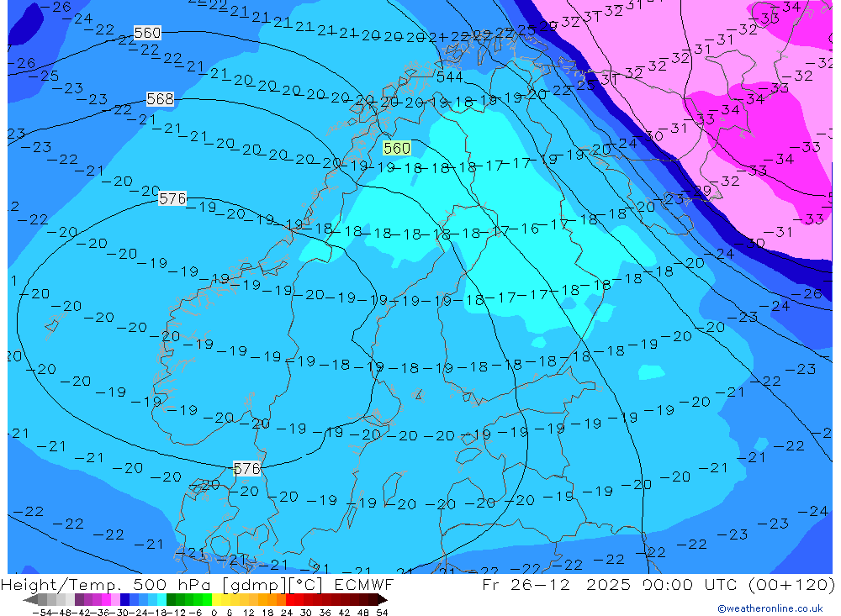Click the 'Fr 26-12' date text

(x=526, y=584)
